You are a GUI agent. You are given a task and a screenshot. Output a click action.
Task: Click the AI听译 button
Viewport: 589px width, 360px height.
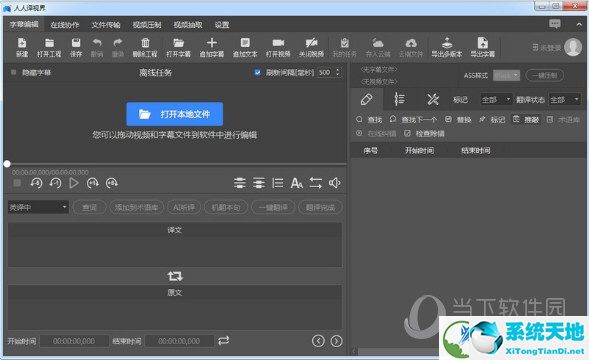[184, 207]
